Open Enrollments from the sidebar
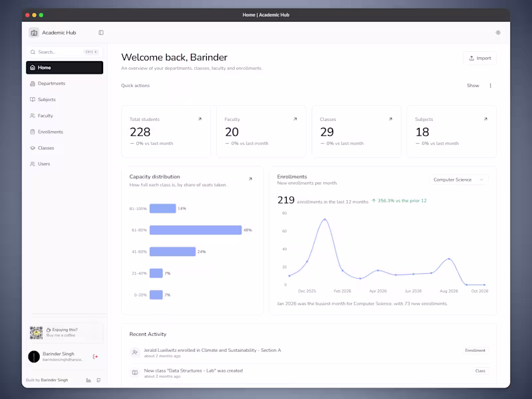Screen dimensions: 532x399 pyautogui.click(x=65, y=132)
